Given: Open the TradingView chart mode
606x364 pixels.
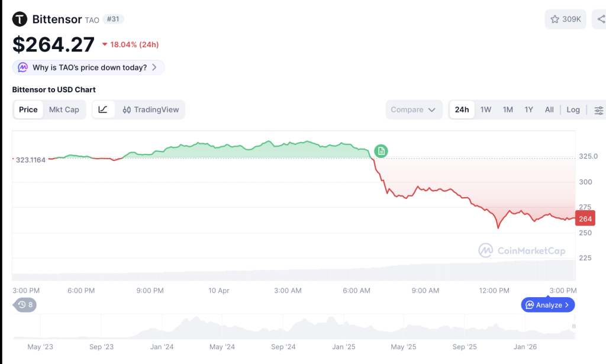Looking at the screenshot, I should 151,109.
